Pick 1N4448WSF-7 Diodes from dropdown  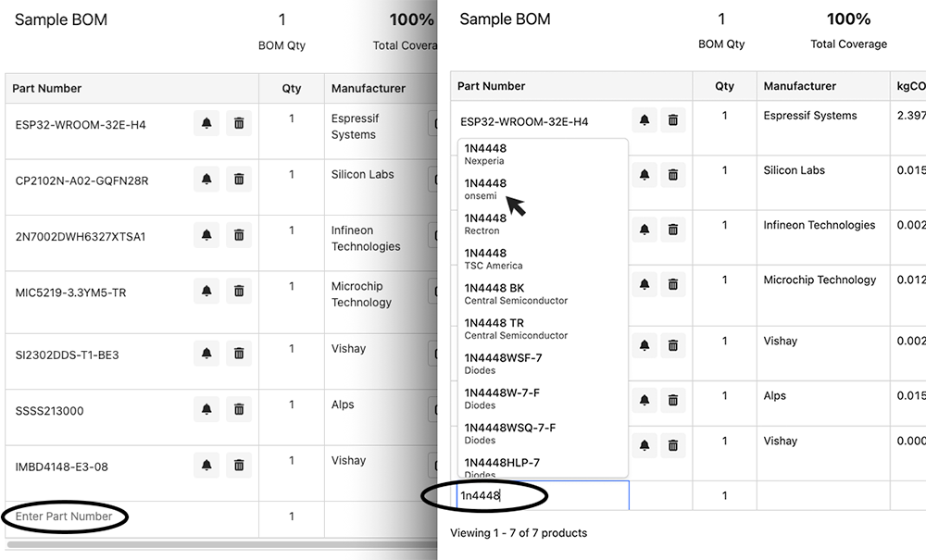pos(503,363)
